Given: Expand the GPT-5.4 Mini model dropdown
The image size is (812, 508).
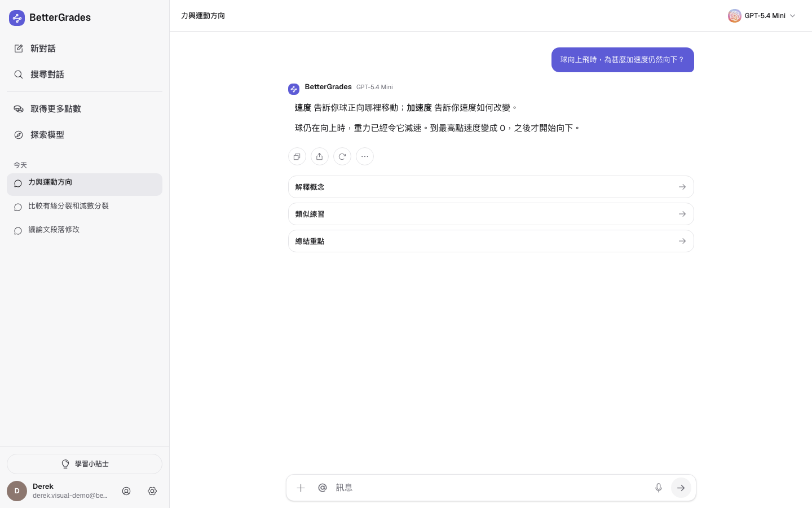Looking at the screenshot, I should (762, 16).
